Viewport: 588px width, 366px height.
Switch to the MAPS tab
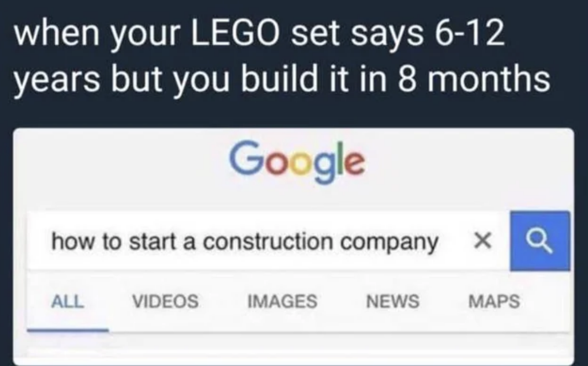tap(495, 301)
